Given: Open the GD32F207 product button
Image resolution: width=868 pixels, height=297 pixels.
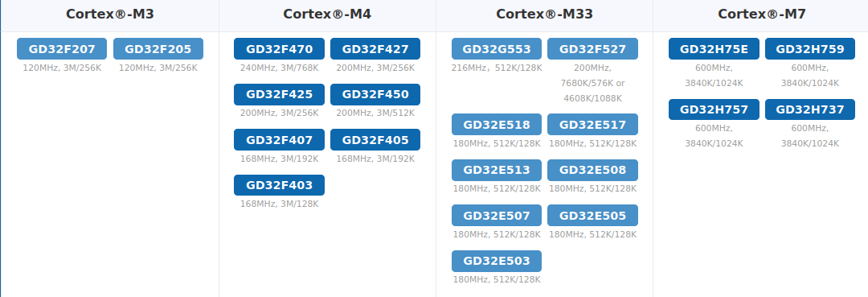Looking at the screenshot, I should pyautogui.click(x=61, y=49).
